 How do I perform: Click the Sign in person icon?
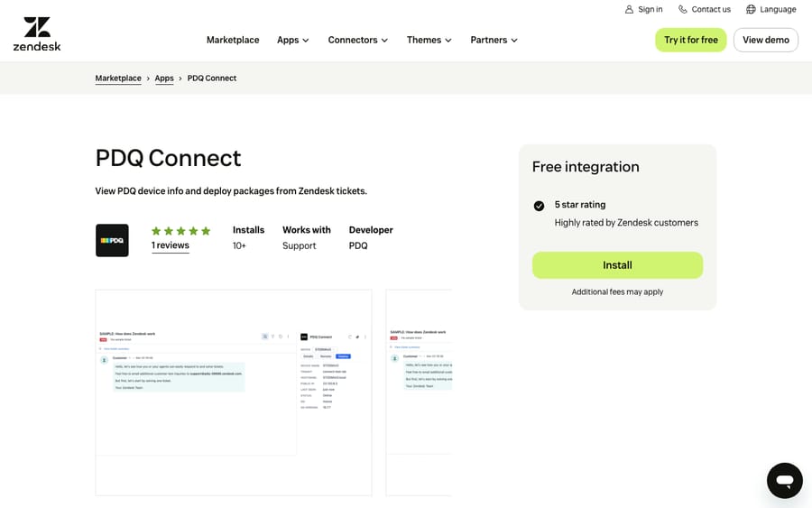pos(629,9)
